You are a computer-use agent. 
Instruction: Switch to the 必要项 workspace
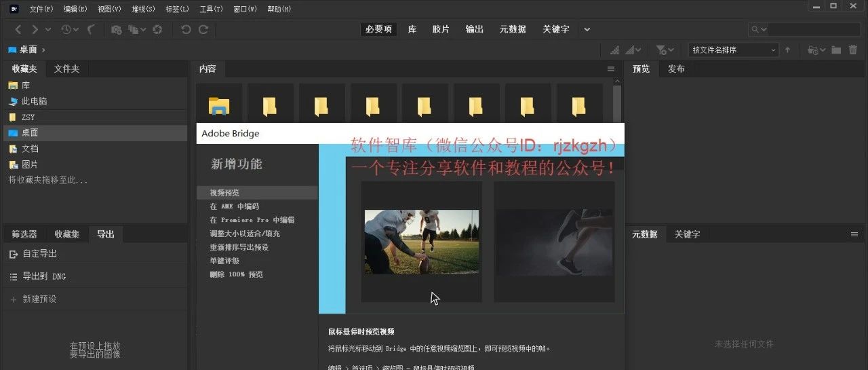tap(378, 29)
